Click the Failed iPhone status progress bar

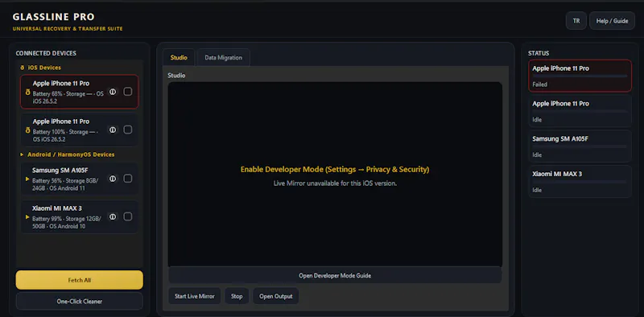[580, 76]
